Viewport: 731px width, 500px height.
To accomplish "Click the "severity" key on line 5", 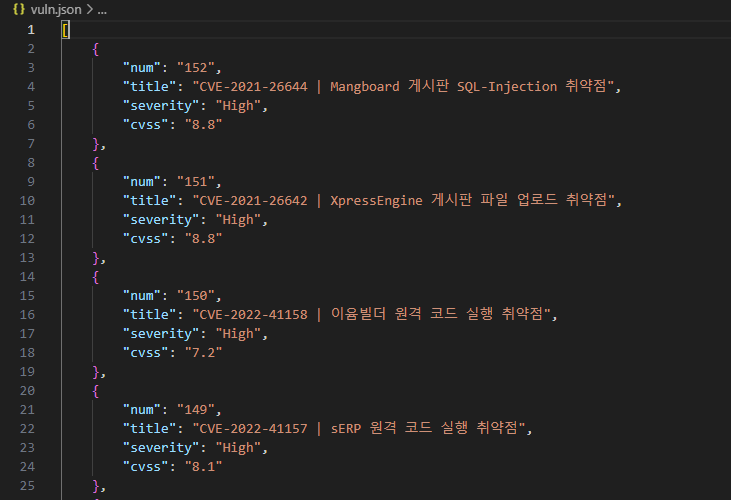I will tap(161, 106).
